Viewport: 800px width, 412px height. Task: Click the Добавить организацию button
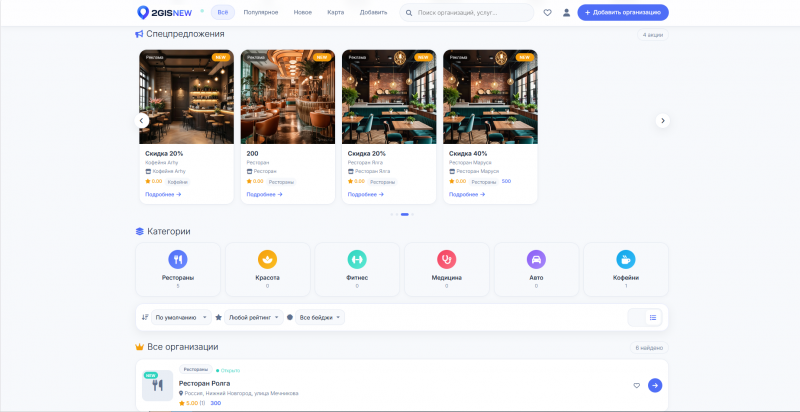623,12
